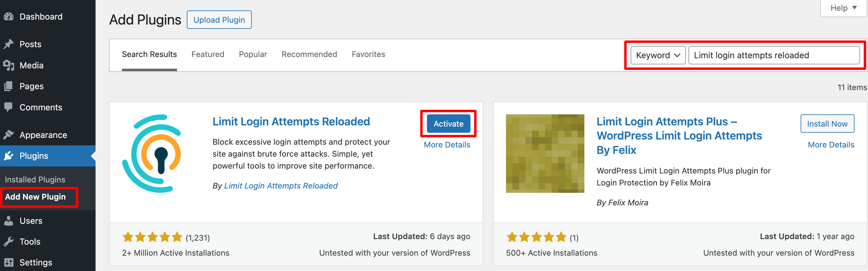
Task: Activate Limit Login Attempts Reloaded plugin
Action: point(448,124)
